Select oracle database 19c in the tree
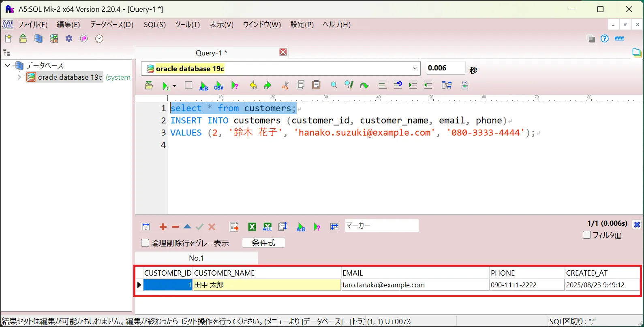644x327 pixels. [x=70, y=77]
